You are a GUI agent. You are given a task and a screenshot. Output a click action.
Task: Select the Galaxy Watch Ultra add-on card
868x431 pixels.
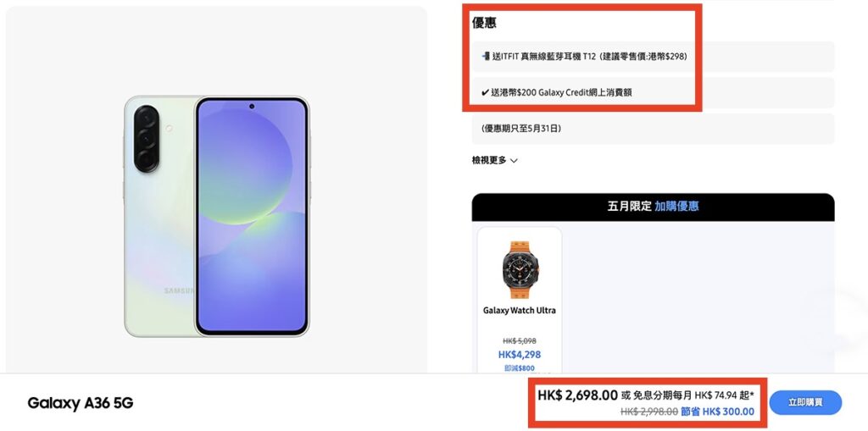520,300
